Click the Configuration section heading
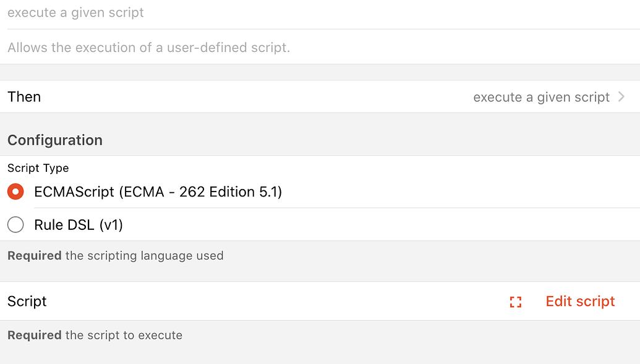Screen dimensions: 640x364 tap(55, 140)
